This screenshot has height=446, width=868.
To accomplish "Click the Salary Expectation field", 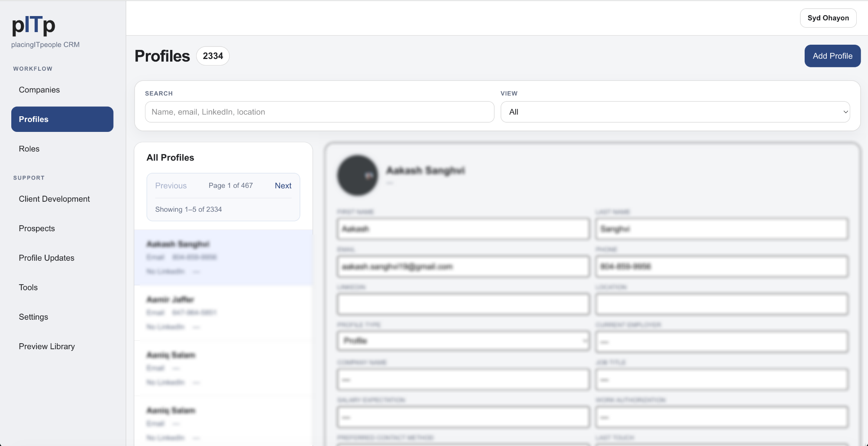I will coord(463,417).
